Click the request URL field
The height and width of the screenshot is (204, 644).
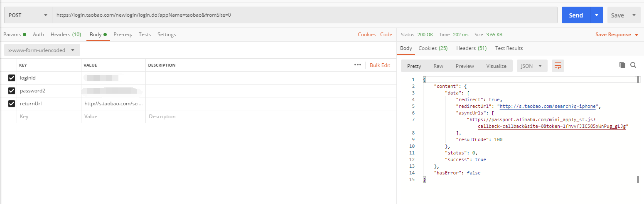click(305, 15)
